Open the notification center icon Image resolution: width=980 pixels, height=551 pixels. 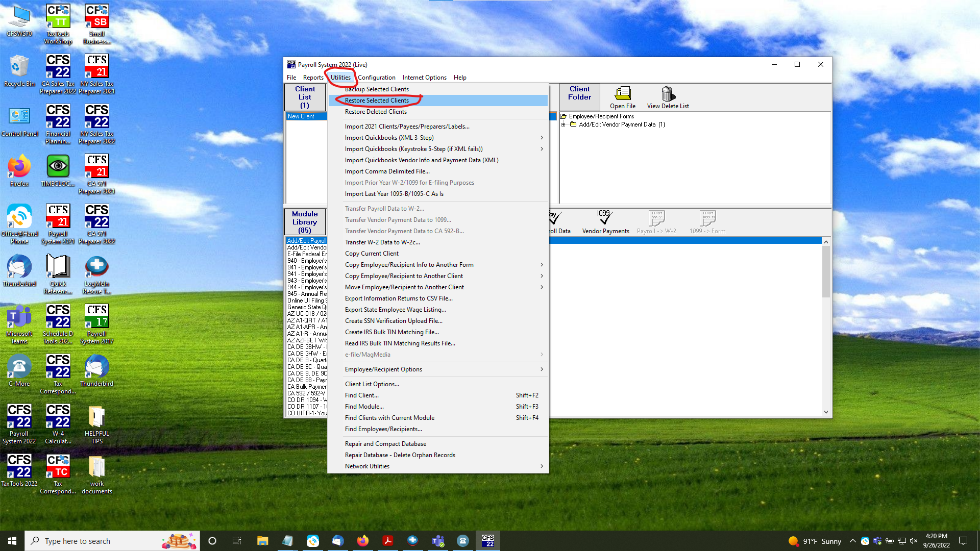coord(963,541)
